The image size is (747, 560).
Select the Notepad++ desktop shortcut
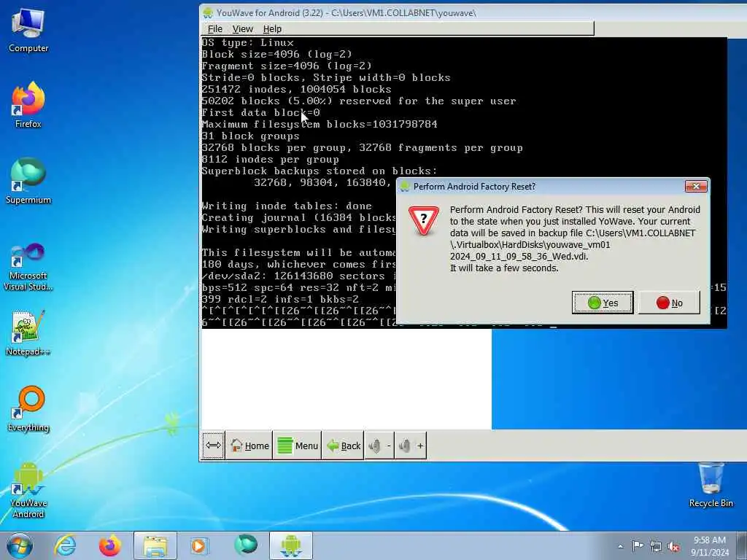28,332
